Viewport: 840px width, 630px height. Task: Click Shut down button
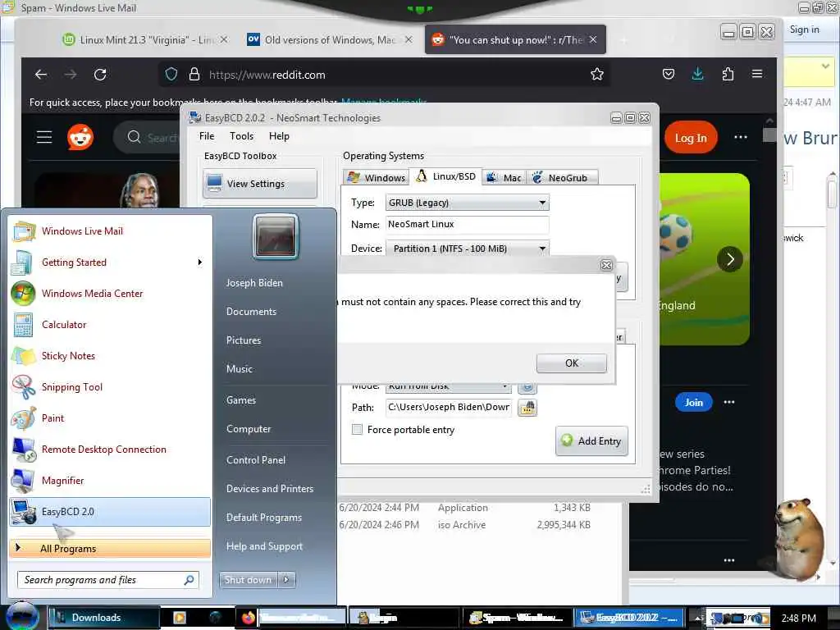point(248,580)
